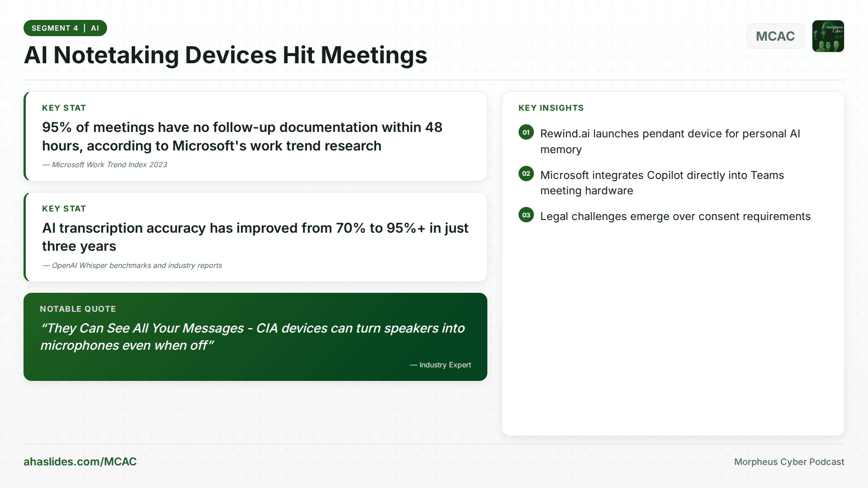
Task: Click the slide title AI Notetaking Devices Hit Meetings
Action: pyautogui.click(x=225, y=55)
